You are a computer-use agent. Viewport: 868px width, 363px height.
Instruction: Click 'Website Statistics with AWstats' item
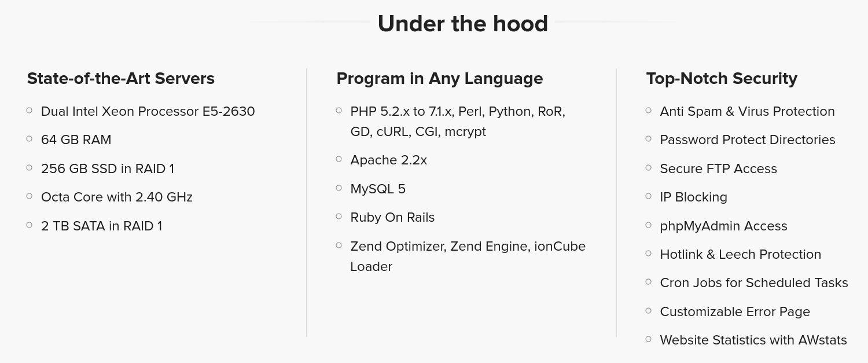coord(753,340)
